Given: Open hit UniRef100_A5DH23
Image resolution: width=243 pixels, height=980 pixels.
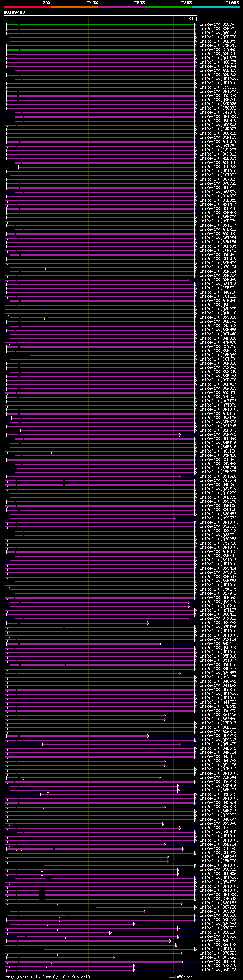Looking at the screenshot, I should tap(218, 71).
